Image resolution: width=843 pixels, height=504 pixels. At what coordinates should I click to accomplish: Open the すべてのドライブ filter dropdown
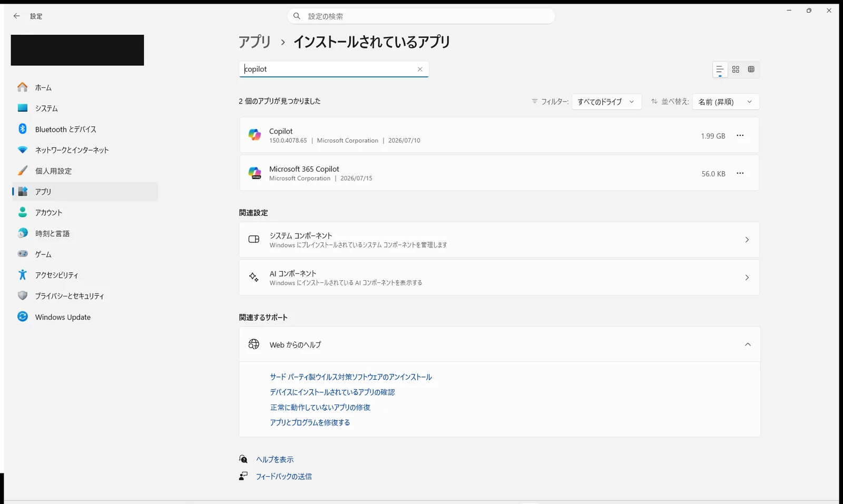point(606,102)
